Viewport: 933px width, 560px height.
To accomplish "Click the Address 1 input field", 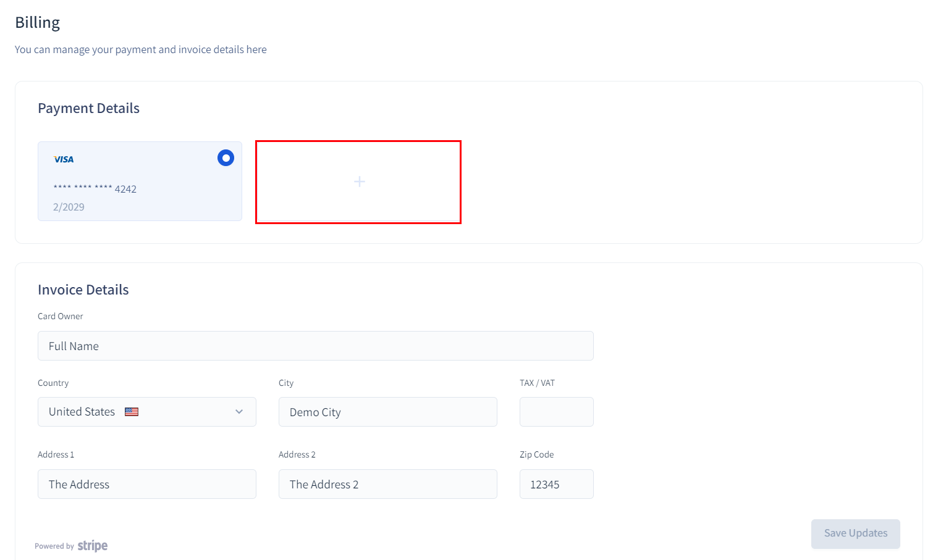I will [x=146, y=484].
